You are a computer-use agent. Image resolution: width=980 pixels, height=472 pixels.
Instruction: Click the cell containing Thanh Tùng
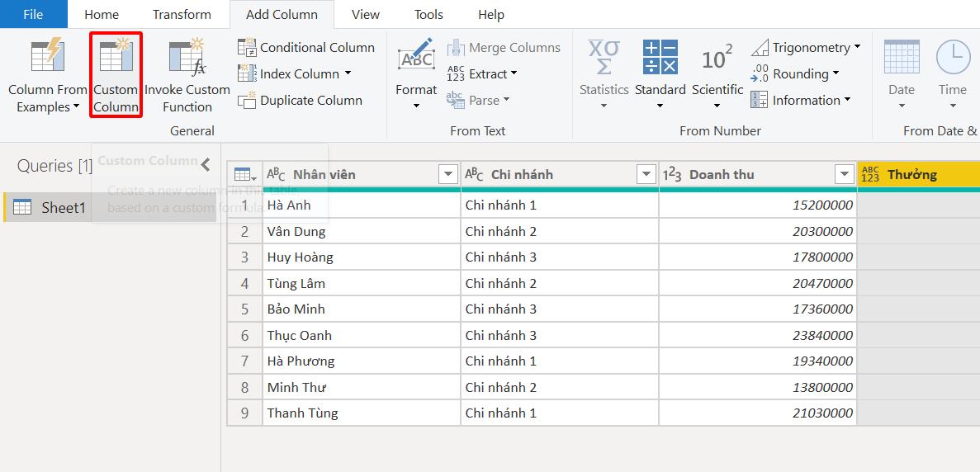[362, 413]
